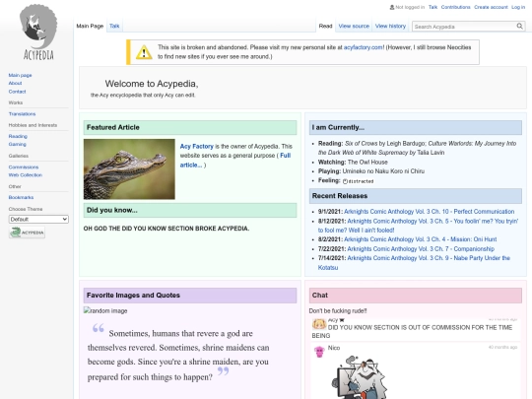This screenshot has width=532, height=399.
Task: Click the Featured Article heading
Action: [113, 127]
